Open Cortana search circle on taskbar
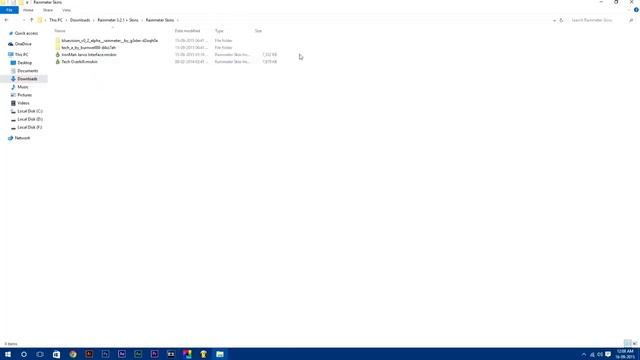Image resolution: width=640 pixels, height=360 pixels. tap(24, 354)
